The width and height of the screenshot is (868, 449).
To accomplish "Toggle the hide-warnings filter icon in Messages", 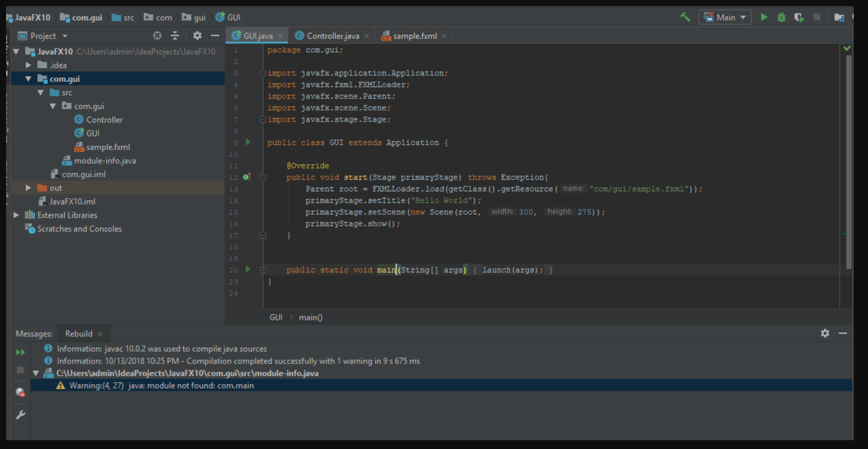I will pos(20,392).
